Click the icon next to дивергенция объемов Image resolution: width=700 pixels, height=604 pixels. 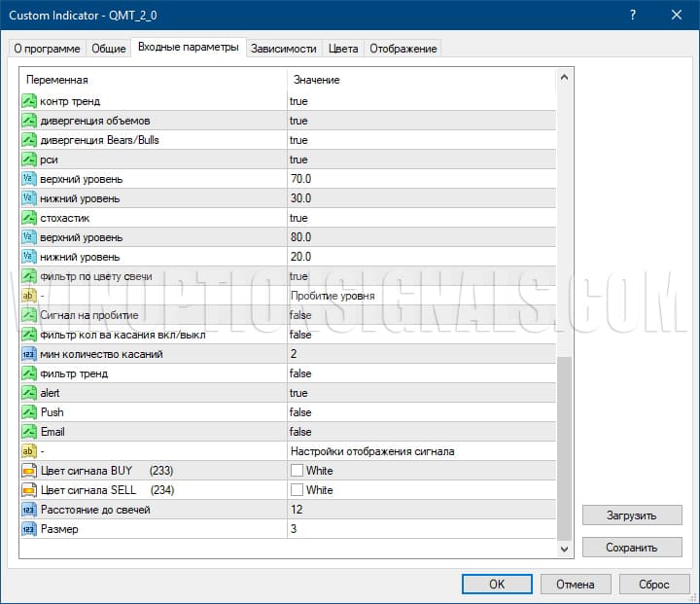[29, 121]
